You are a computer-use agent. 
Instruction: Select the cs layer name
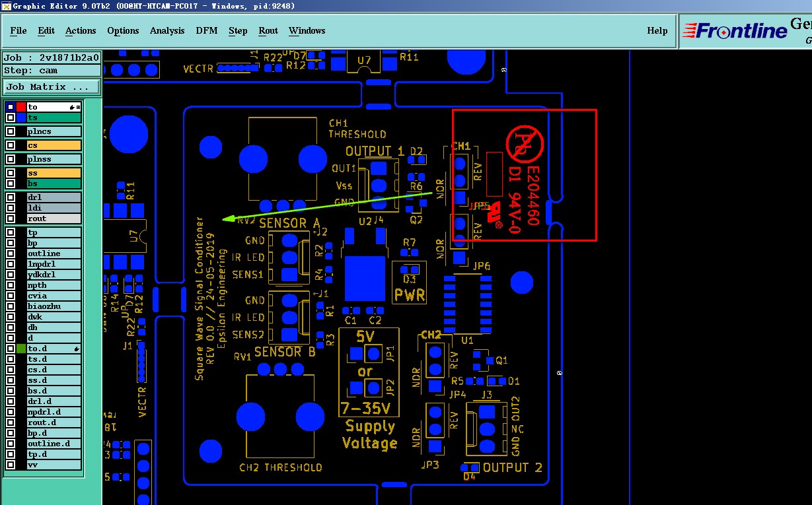click(54, 145)
